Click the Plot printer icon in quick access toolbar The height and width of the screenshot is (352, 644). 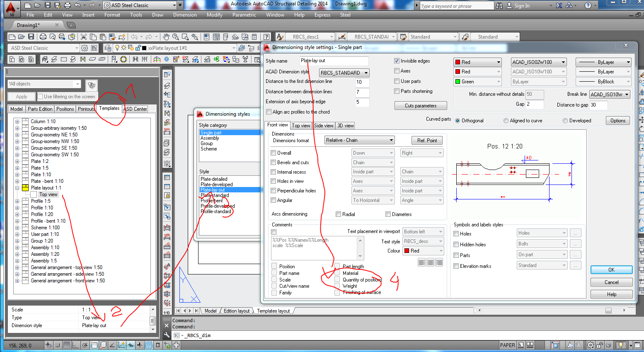(x=68, y=5)
